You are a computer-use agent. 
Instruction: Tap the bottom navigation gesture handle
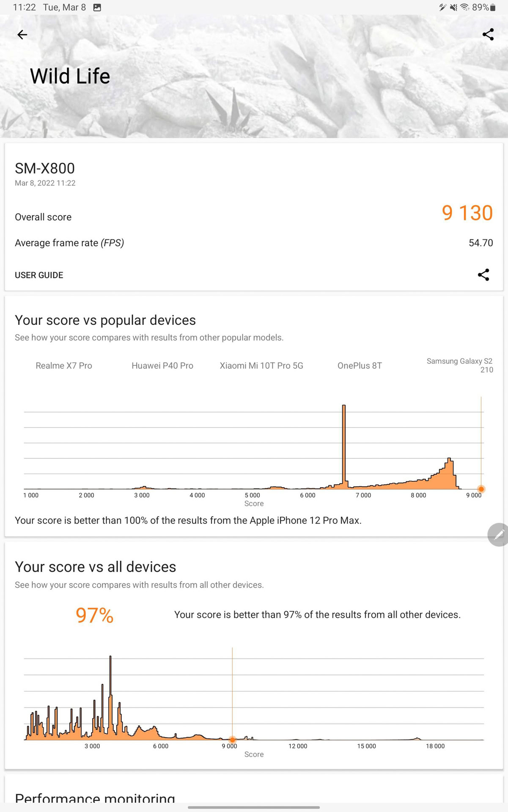tap(254, 807)
